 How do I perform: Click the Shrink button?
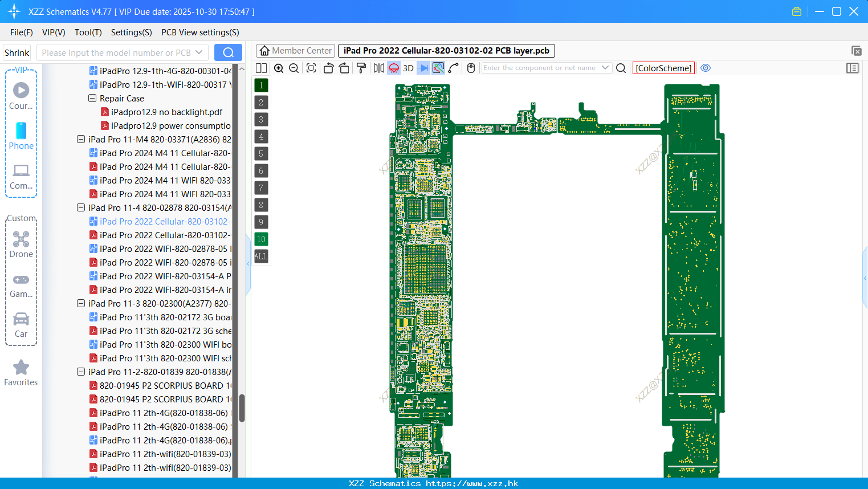click(17, 52)
